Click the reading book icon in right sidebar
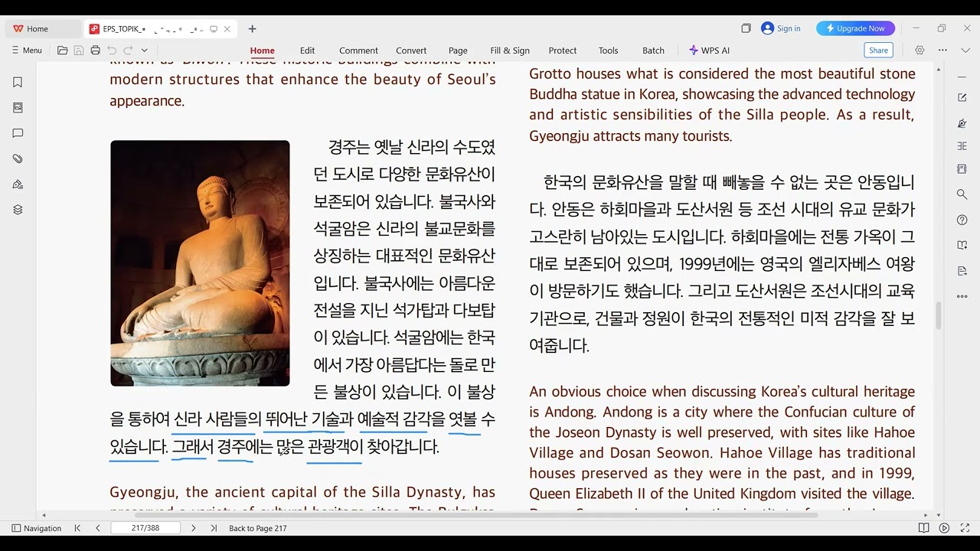980x551 pixels. 962,246
